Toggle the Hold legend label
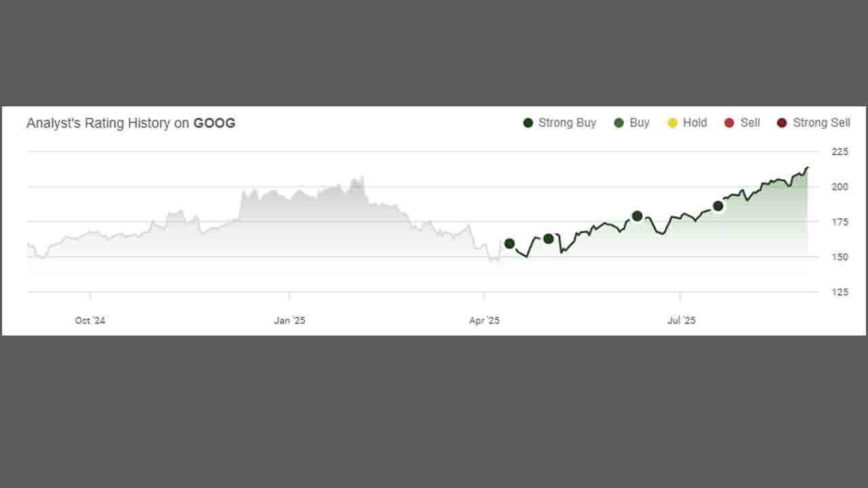The image size is (868, 488). 695,123
